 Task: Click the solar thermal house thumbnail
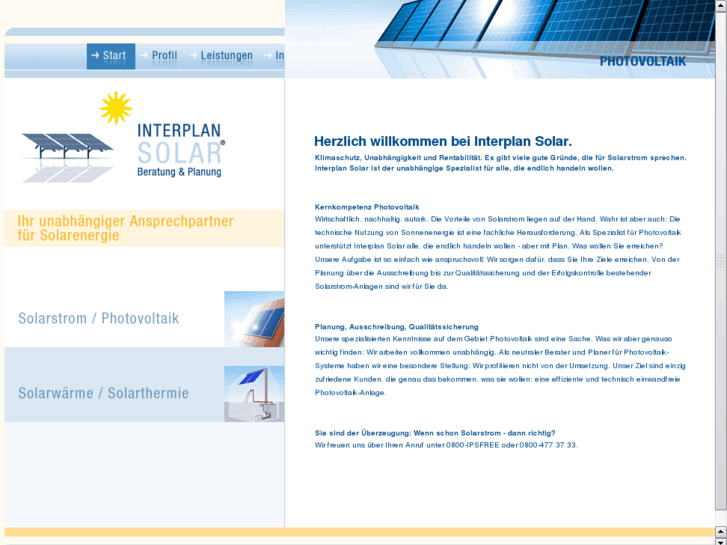[x=254, y=394]
